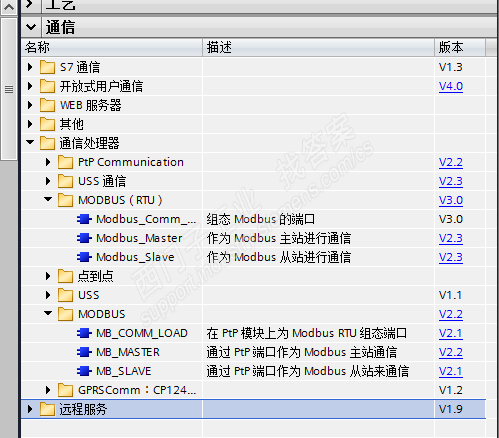Click the Modbus_Comm_ block icon
The height and width of the screenshot is (438, 499).
pos(84,219)
